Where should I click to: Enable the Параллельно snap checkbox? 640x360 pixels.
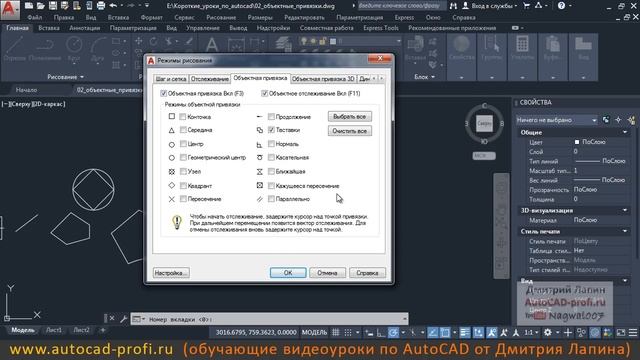pos(271,199)
